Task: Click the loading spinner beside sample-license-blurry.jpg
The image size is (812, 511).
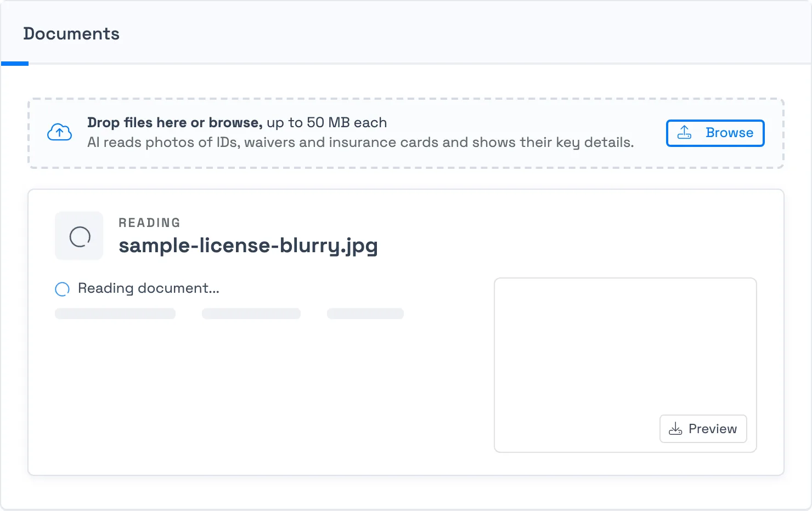Action: pos(79,236)
